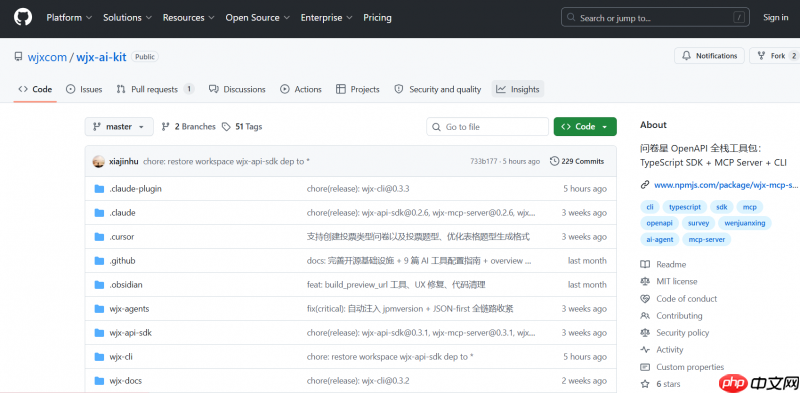Click the mcp topic tag

[749, 207]
